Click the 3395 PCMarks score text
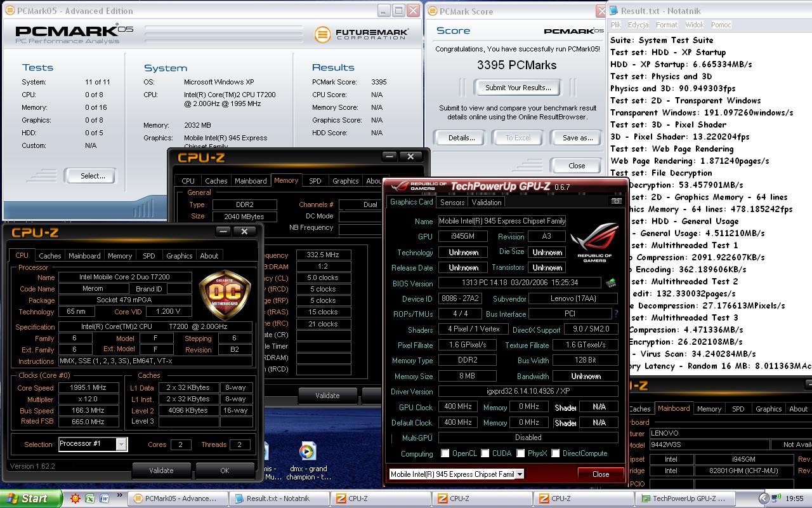The height and width of the screenshot is (508, 812). click(516, 65)
